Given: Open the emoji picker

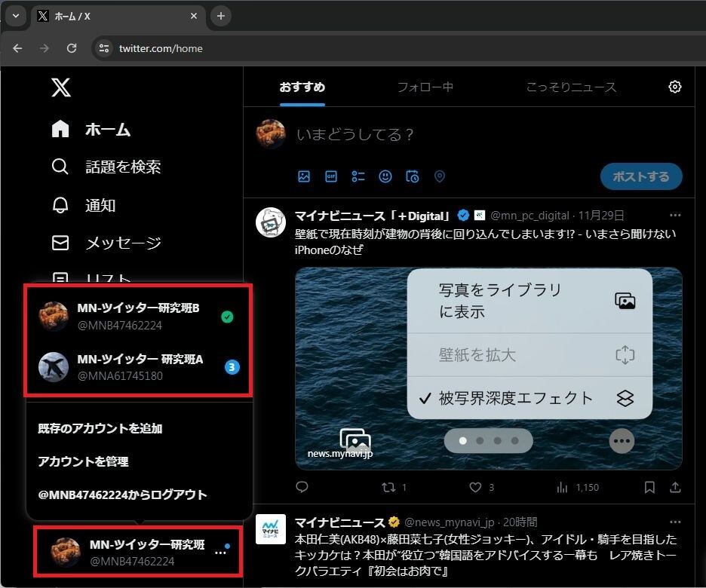Looking at the screenshot, I should (385, 176).
